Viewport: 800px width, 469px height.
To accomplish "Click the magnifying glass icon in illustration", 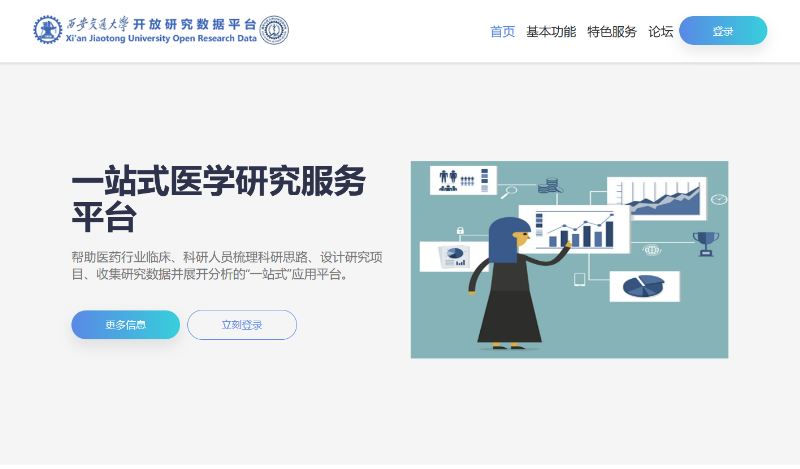I will click(510, 190).
